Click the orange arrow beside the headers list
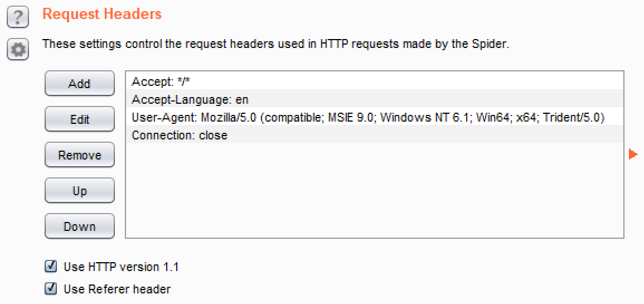 [x=632, y=154]
